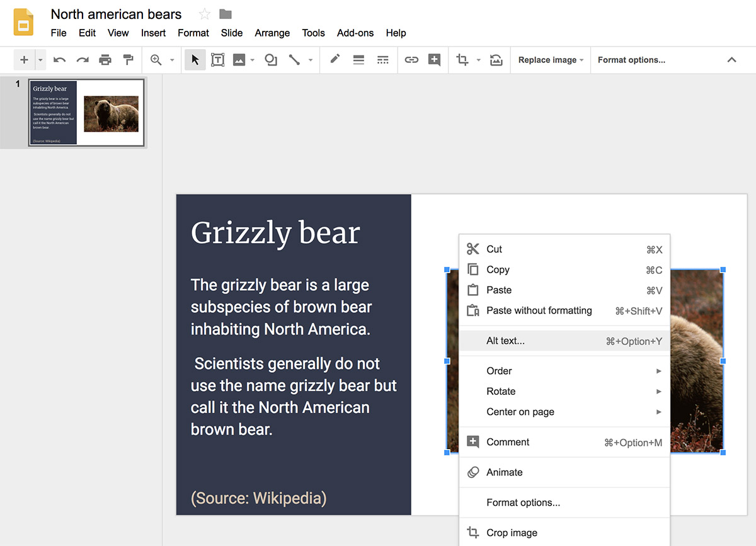Viewport: 756px width, 546px height.
Task: Choose Alt text from context menu
Action: (x=505, y=341)
